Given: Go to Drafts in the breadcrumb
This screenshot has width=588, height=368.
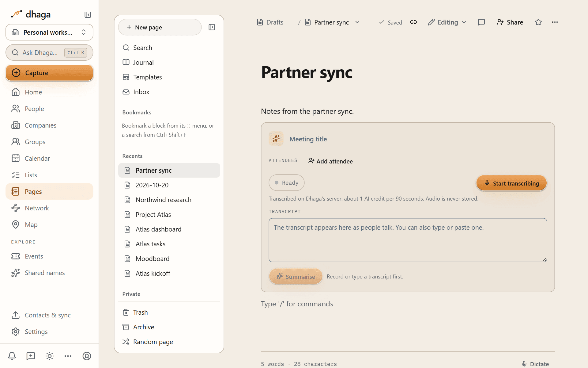Looking at the screenshot, I should (x=270, y=22).
